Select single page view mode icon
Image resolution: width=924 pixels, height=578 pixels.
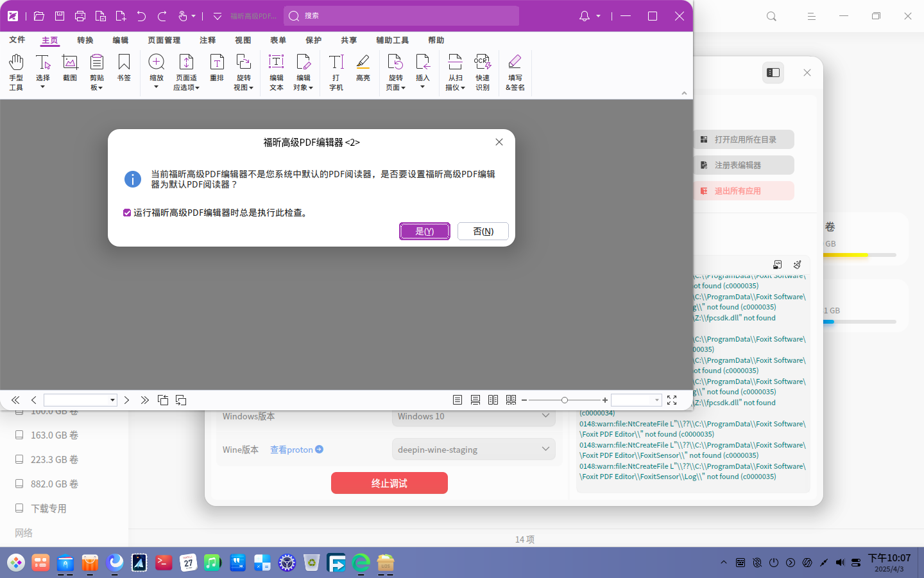pyautogui.click(x=458, y=400)
